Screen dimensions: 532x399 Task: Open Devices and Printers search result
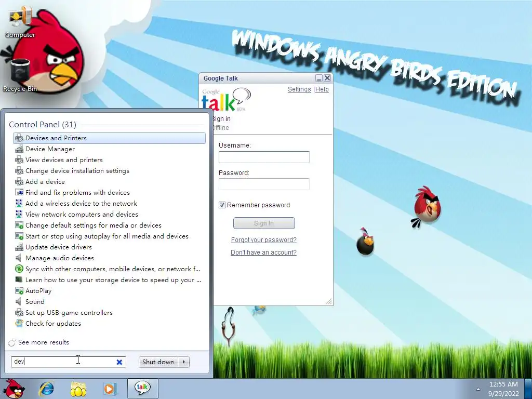(x=109, y=138)
